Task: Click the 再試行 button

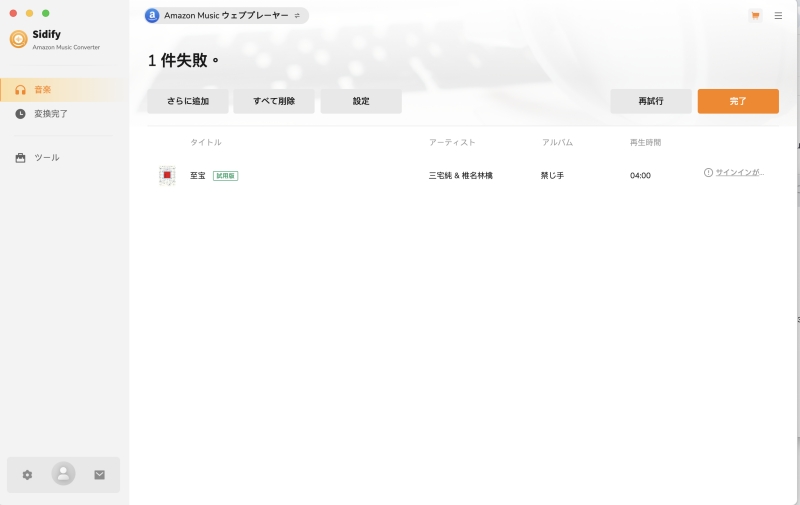Action: [x=651, y=101]
